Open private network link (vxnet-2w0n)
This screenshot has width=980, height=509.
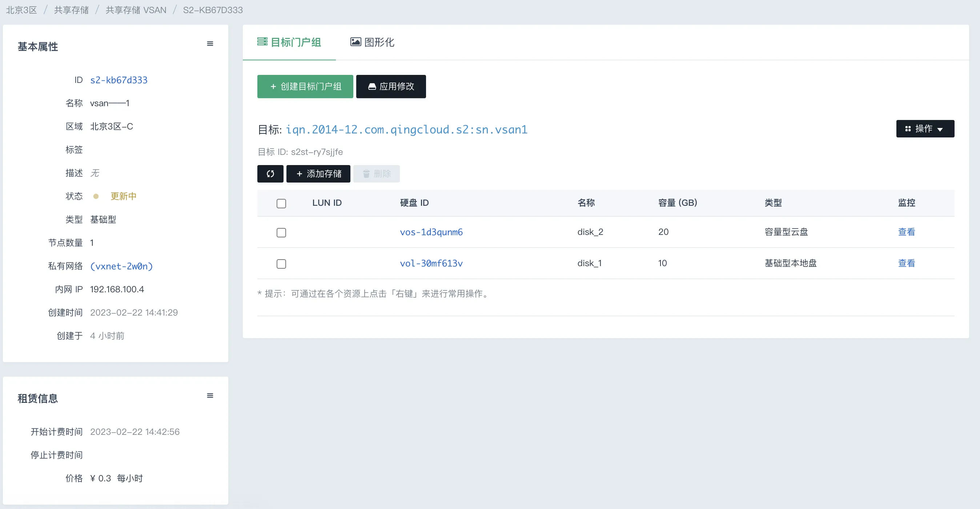pyautogui.click(x=121, y=266)
